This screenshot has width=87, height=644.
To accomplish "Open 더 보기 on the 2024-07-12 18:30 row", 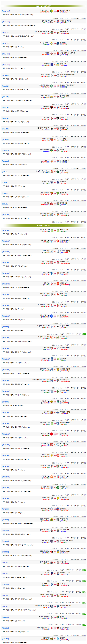I will tap(67, 147).
